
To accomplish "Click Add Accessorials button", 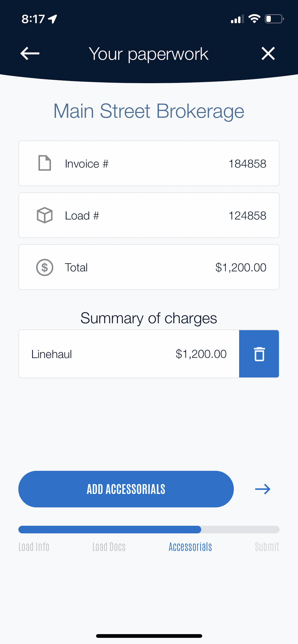I will point(126,489).
